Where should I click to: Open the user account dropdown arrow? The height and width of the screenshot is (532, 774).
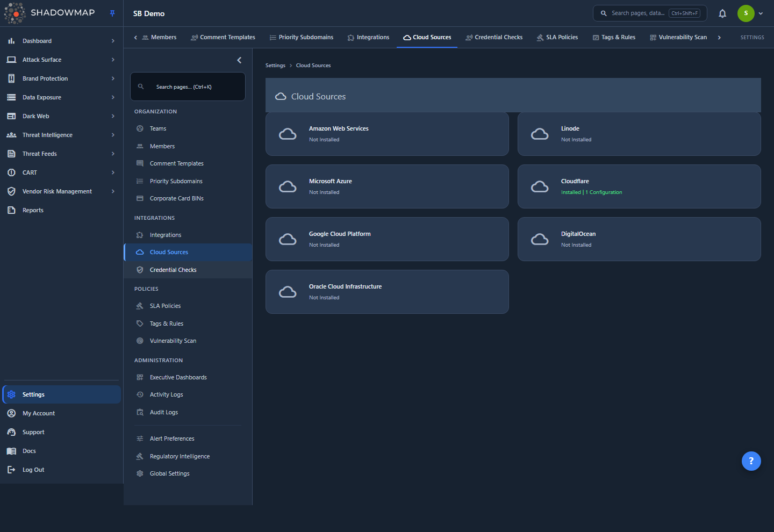761,13
